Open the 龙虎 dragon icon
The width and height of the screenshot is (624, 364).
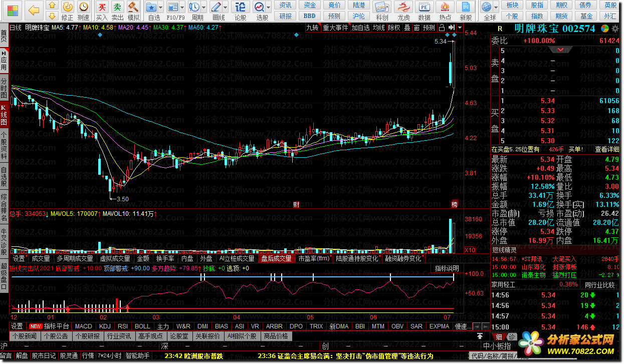pyautogui.click(x=403, y=7)
